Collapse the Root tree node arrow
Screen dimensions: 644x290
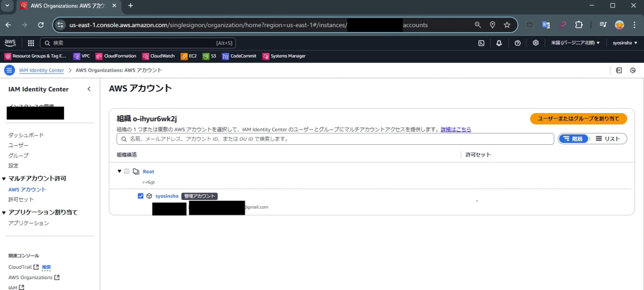(120, 171)
